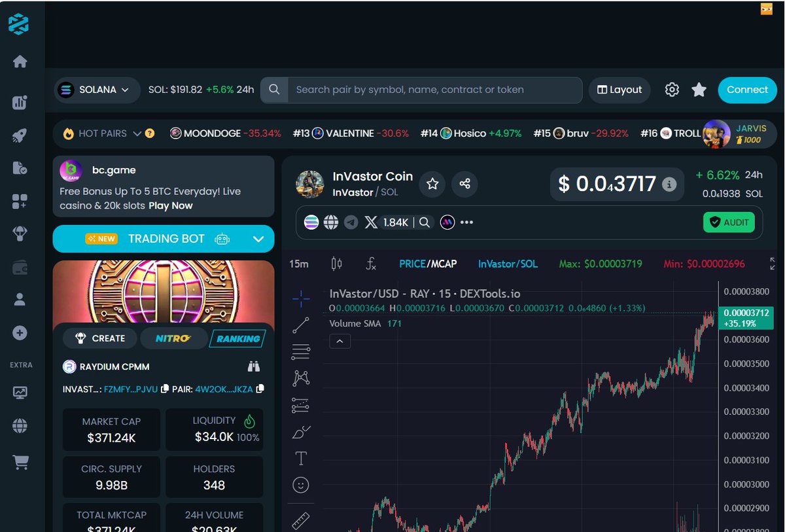Open the dashboard chart sidebar icon
785x532 pixels.
(20, 102)
